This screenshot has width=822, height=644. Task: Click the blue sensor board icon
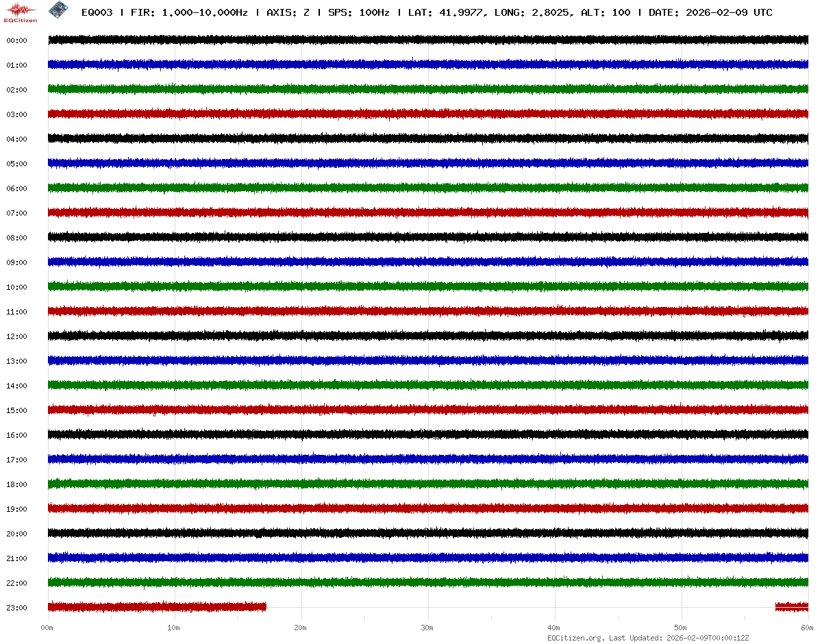(58, 10)
